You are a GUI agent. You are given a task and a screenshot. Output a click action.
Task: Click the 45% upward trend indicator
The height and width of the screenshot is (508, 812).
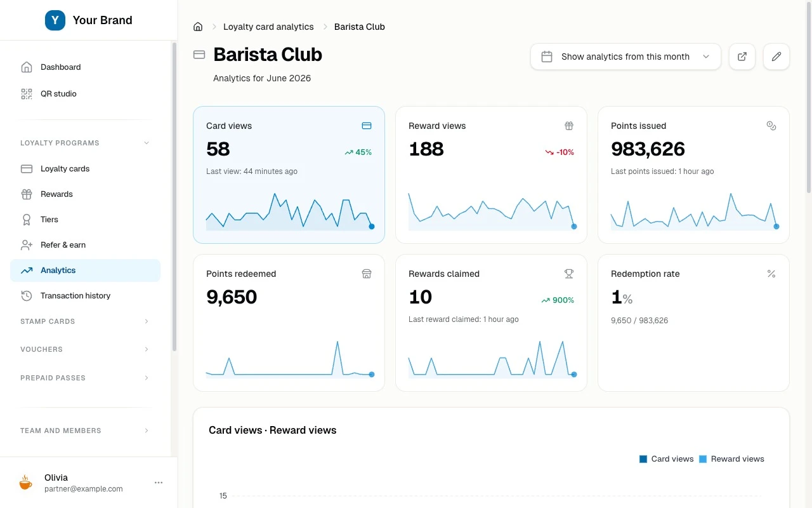[358, 152]
